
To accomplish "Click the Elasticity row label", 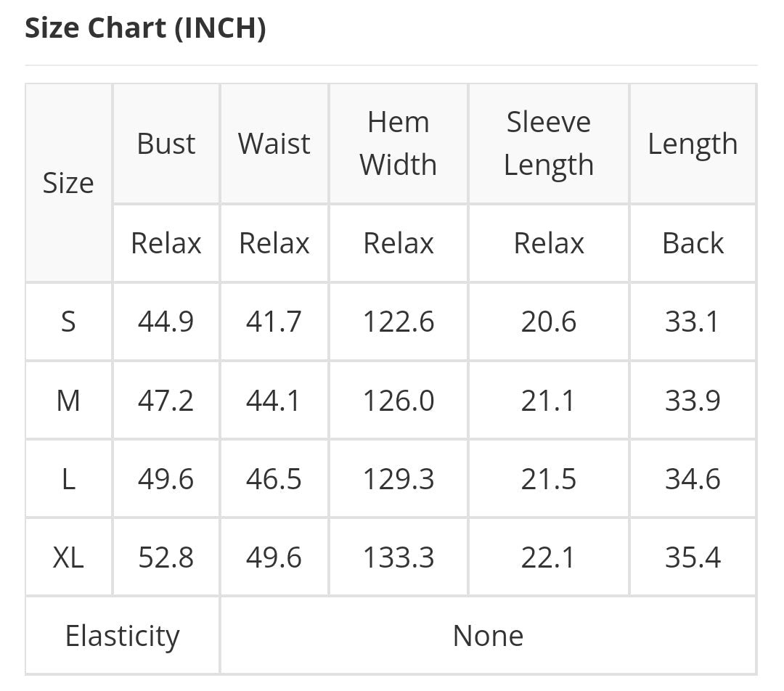I will 122,636.
